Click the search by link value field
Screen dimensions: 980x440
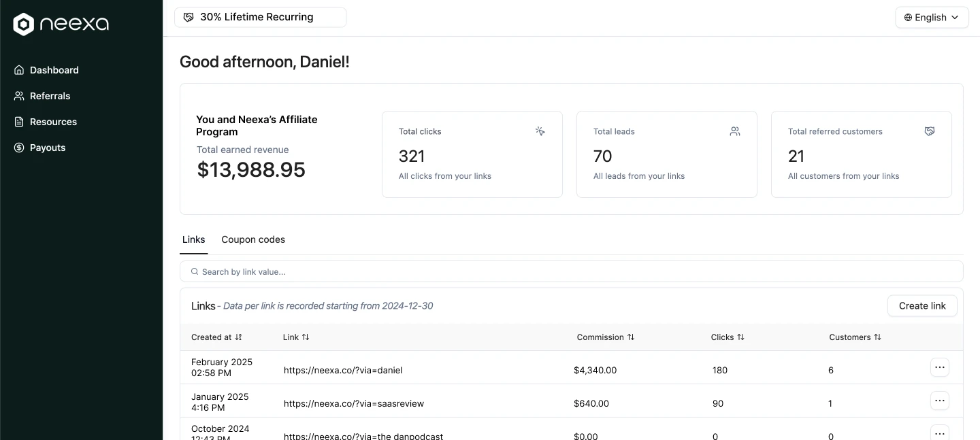click(x=572, y=271)
